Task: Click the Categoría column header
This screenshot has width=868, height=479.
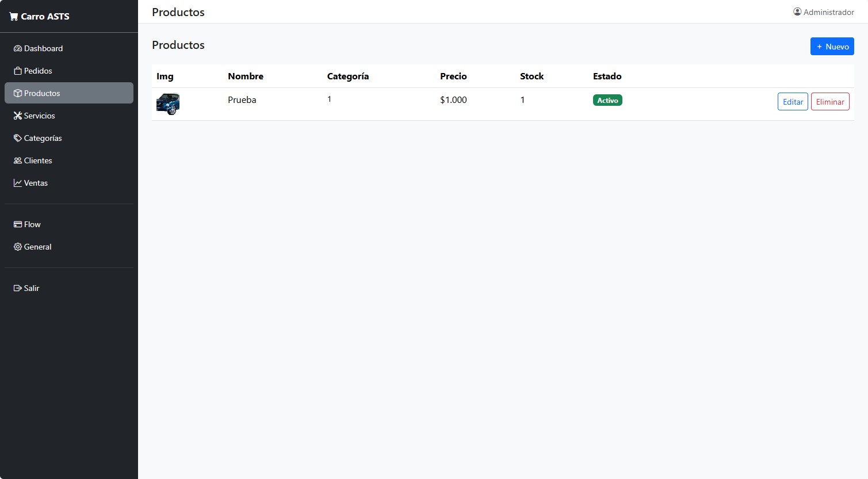Action: tap(348, 76)
